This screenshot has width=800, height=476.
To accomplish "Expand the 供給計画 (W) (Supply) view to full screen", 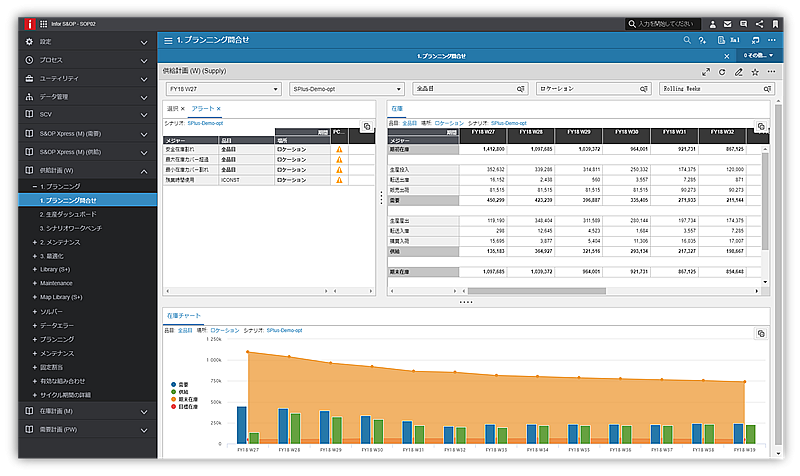I will click(706, 72).
